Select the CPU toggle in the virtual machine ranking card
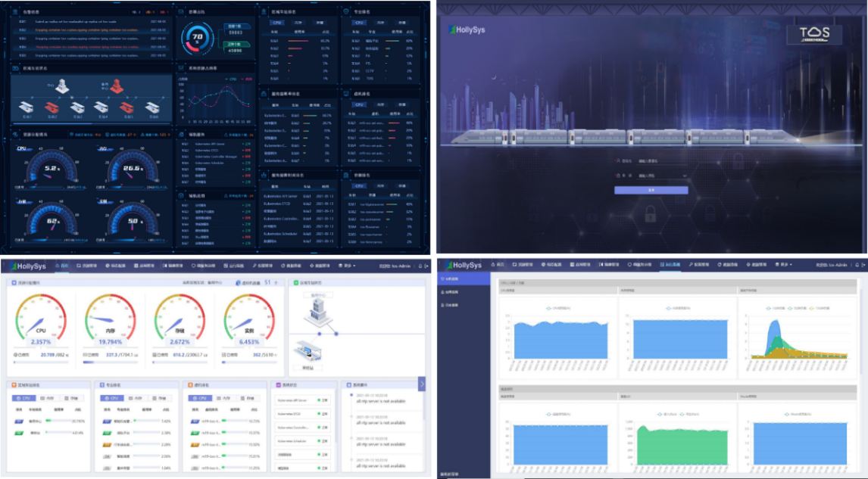The width and height of the screenshot is (868, 479). tap(199, 397)
